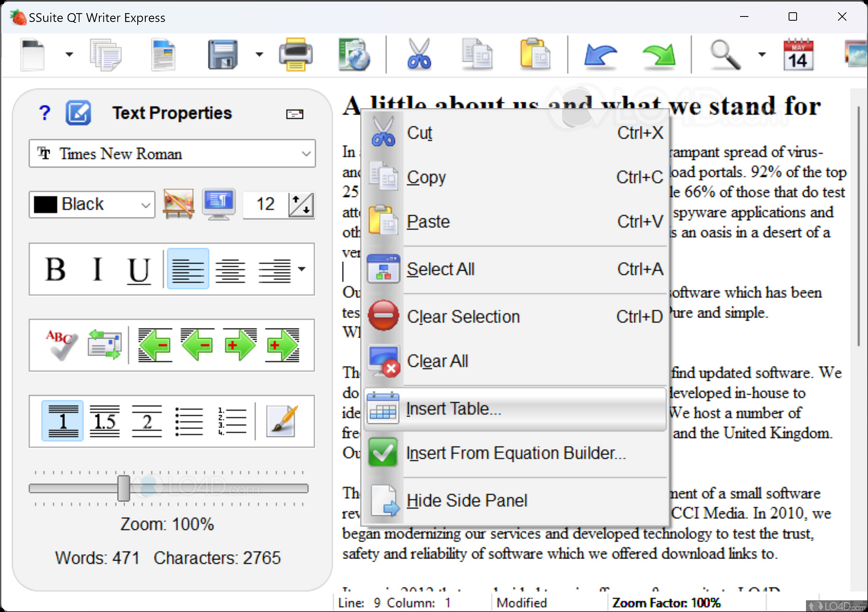Click the Print toolbar icon
Image resolution: width=868 pixels, height=612 pixels.
coord(296,55)
